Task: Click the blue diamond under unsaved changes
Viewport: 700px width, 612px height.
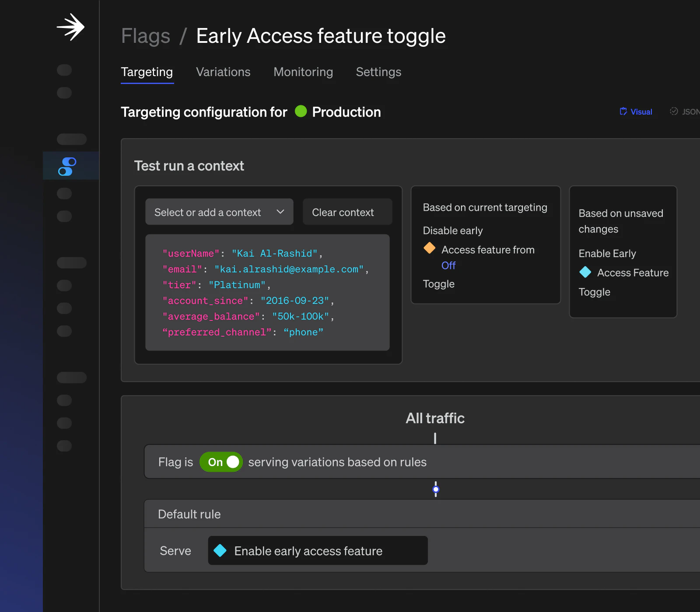Action: click(585, 272)
